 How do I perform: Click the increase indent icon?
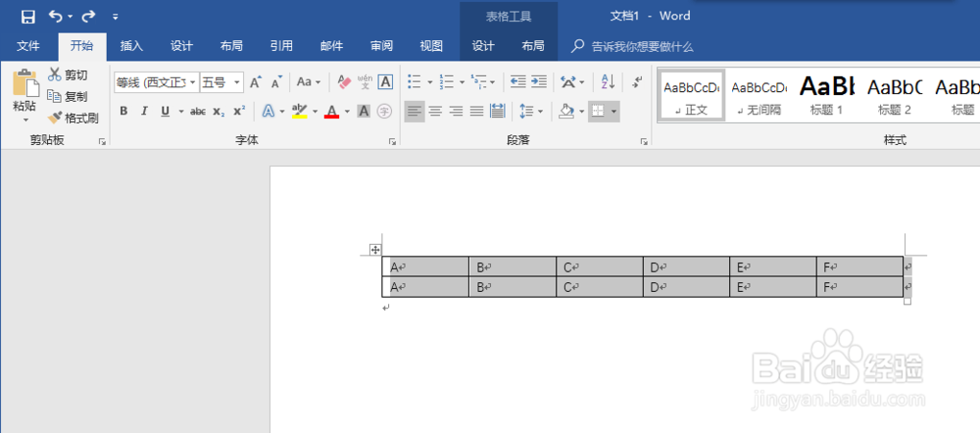coord(539,82)
